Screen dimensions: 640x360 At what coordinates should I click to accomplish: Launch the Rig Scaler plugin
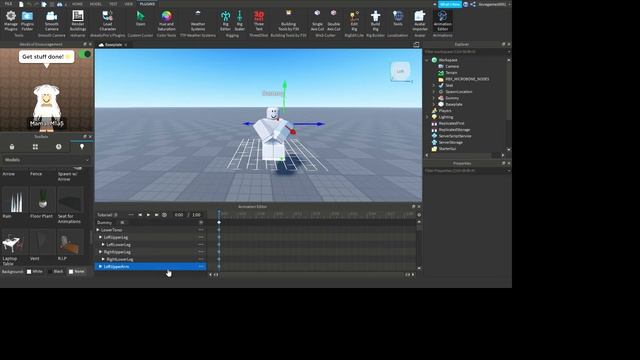click(240, 20)
